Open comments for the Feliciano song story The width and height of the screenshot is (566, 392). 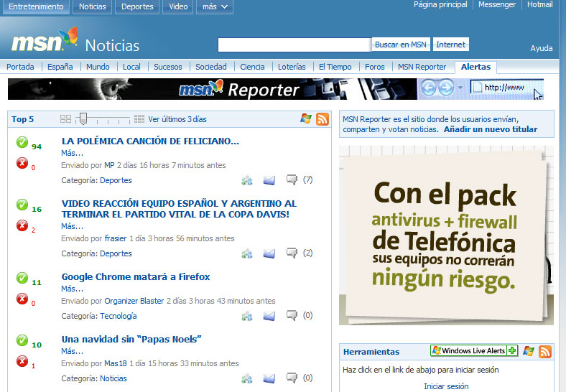[x=292, y=179]
